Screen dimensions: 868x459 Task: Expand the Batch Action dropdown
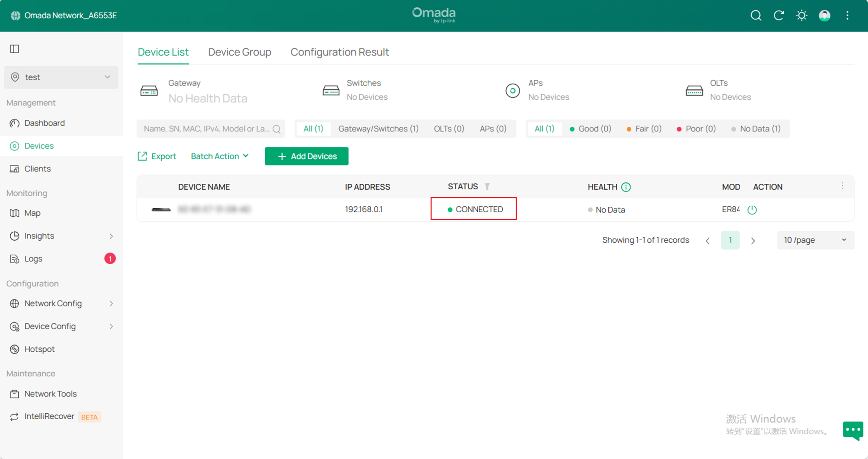coord(220,156)
